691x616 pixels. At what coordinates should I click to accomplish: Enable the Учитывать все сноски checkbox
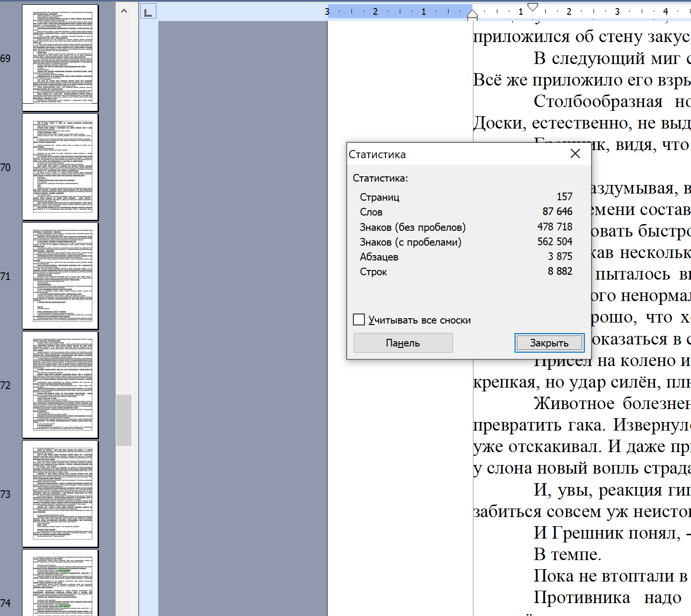[x=359, y=320]
